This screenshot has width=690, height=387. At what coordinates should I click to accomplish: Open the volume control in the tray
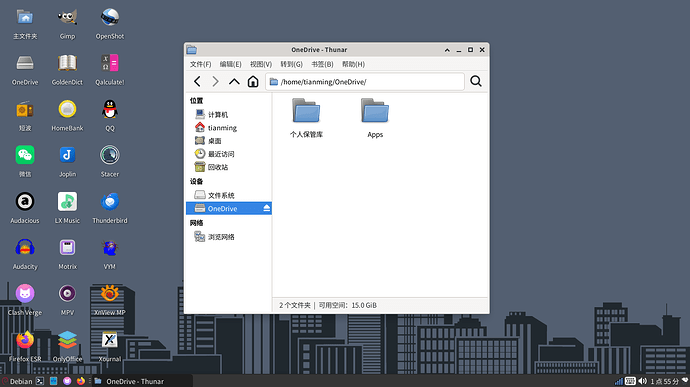tap(642, 381)
